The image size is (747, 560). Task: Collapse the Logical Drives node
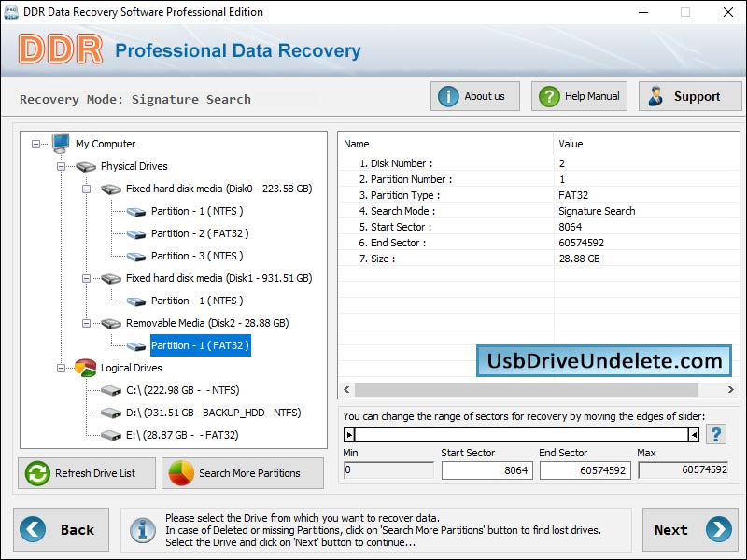click(61, 368)
